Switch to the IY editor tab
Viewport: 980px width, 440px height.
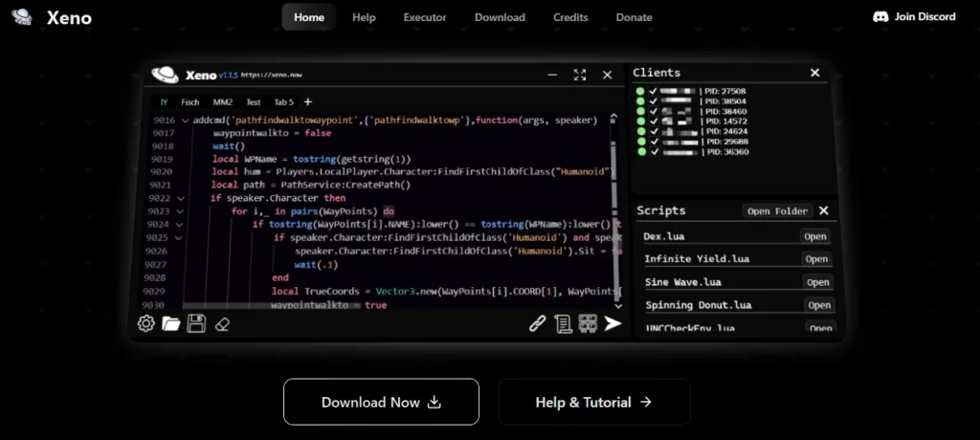(x=165, y=102)
